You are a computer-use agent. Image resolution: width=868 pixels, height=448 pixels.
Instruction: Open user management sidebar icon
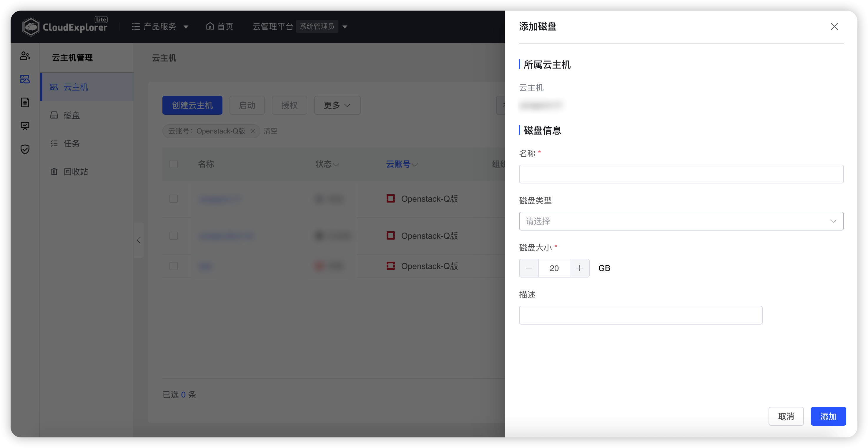pos(25,56)
